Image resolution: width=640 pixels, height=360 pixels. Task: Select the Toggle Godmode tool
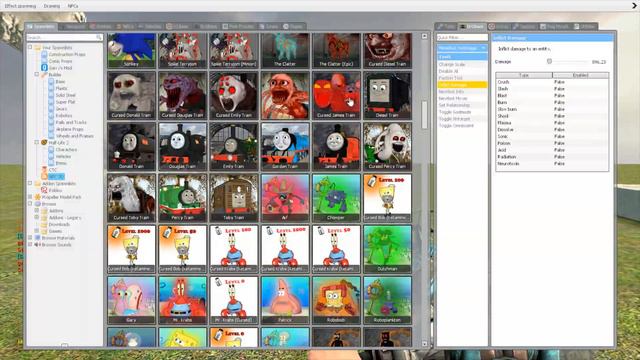[x=462, y=112]
